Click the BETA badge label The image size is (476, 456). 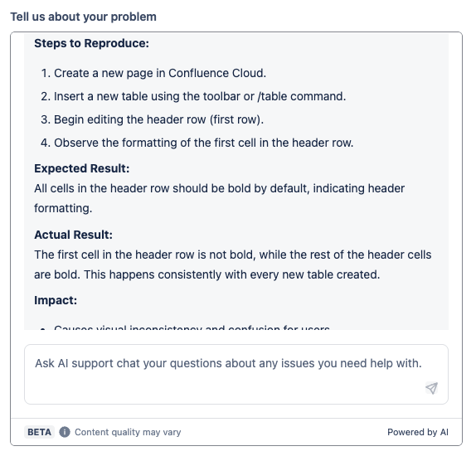coord(40,432)
